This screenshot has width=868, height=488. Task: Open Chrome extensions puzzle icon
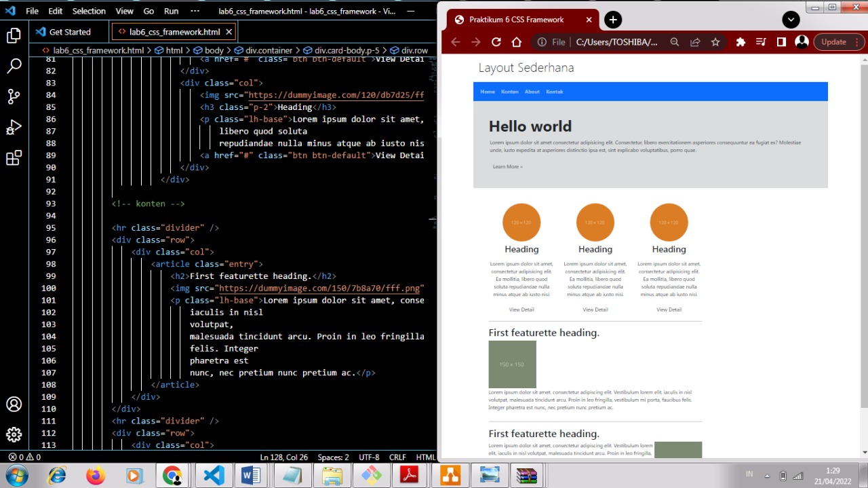[x=741, y=42]
